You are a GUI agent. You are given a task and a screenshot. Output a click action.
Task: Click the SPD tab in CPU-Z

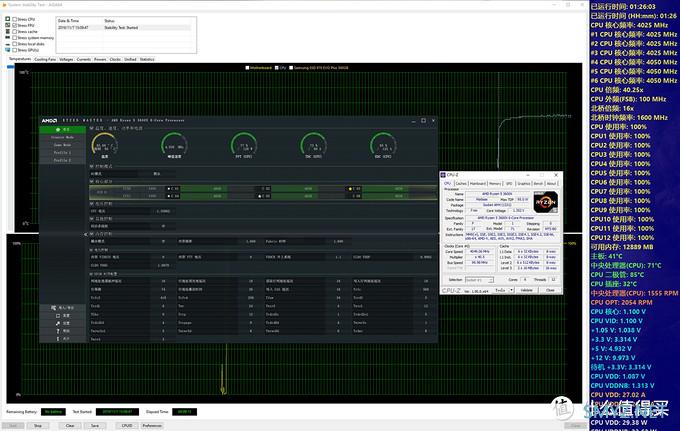[x=509, y=183]
